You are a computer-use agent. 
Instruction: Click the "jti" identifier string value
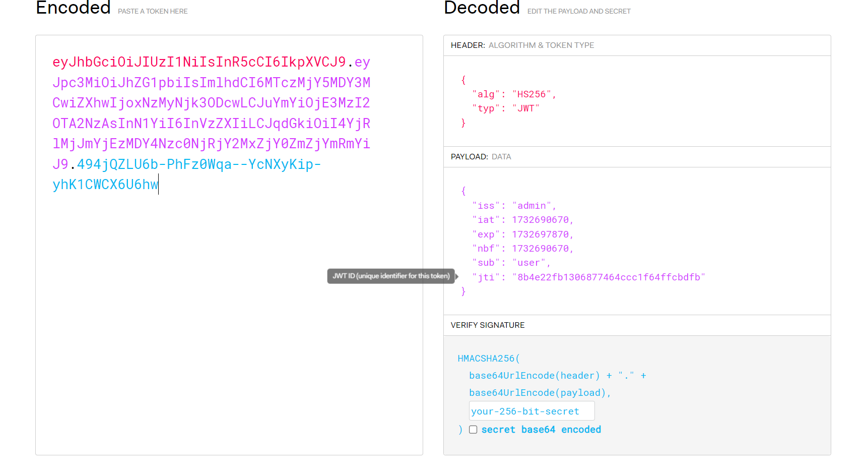(609, 277)
